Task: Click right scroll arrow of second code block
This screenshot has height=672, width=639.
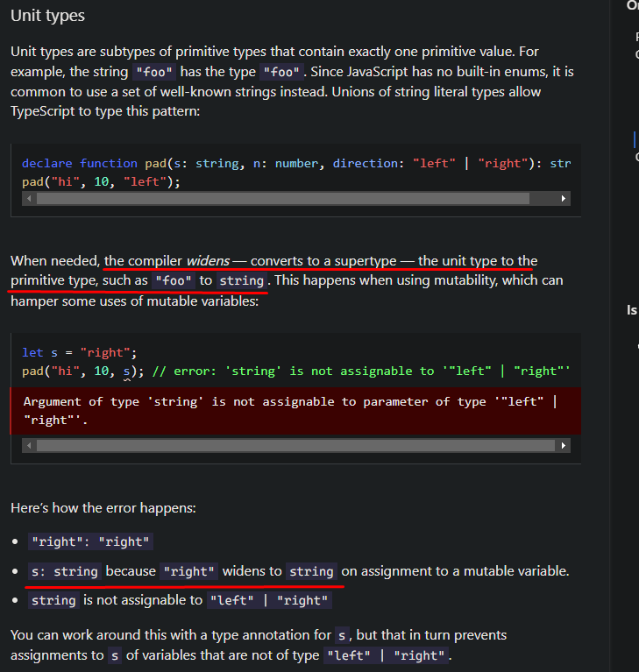Action: (564, 446)
